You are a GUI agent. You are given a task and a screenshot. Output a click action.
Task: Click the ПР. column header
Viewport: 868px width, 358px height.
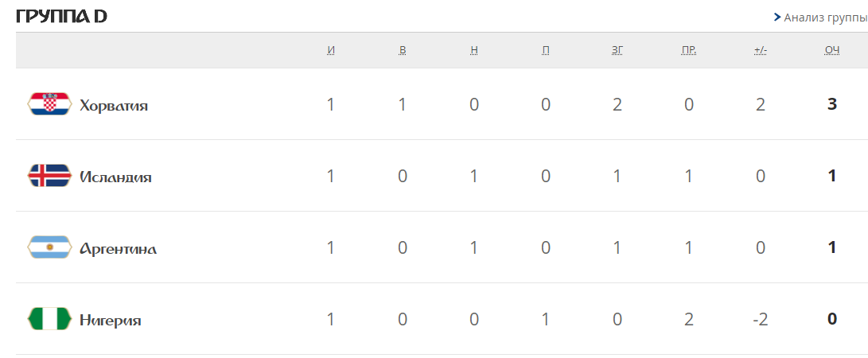689,50
